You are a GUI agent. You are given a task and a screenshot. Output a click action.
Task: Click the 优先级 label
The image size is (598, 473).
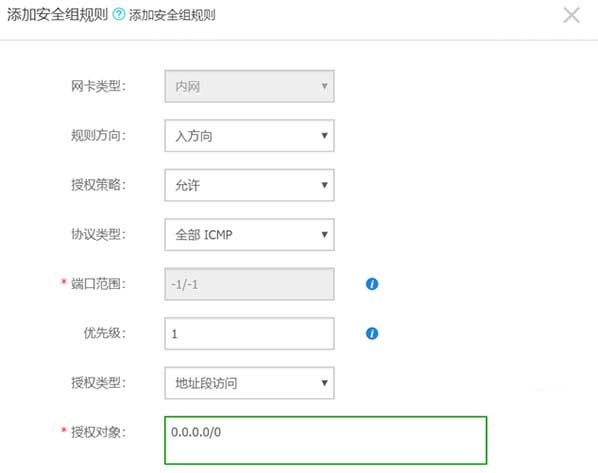coord(104,333)
